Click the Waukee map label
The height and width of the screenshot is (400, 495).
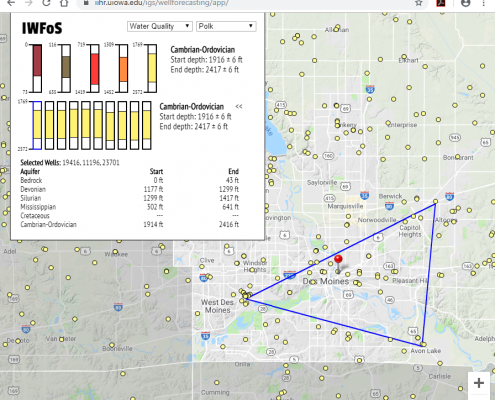pos(116,254)
